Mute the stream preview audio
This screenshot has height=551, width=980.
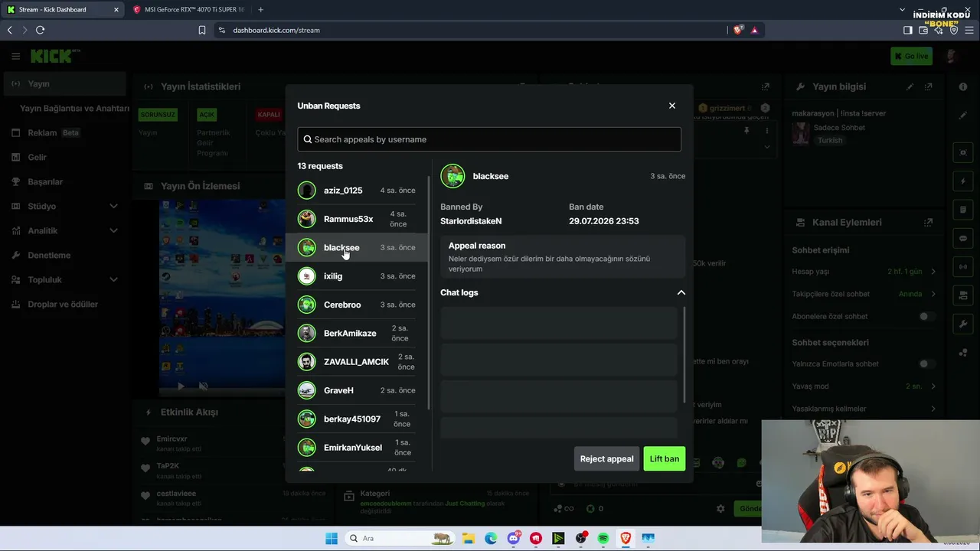(x=203, y=386)
